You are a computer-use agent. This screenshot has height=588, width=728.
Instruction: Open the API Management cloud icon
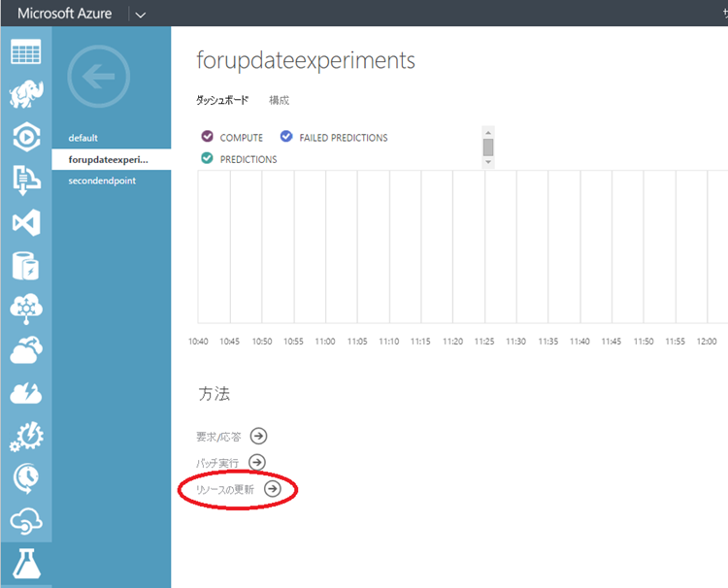26,521
